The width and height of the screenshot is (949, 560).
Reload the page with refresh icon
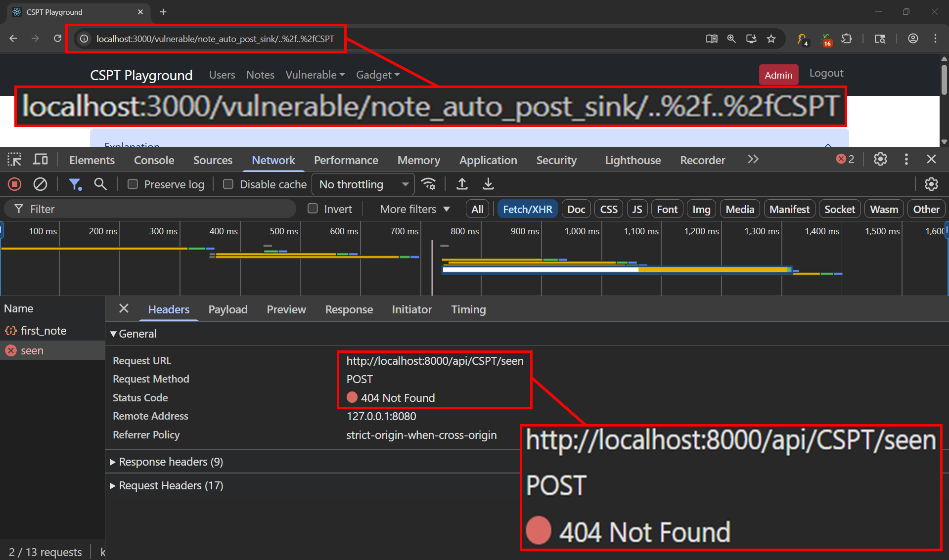pyautogui.click(x=57, y=39)
